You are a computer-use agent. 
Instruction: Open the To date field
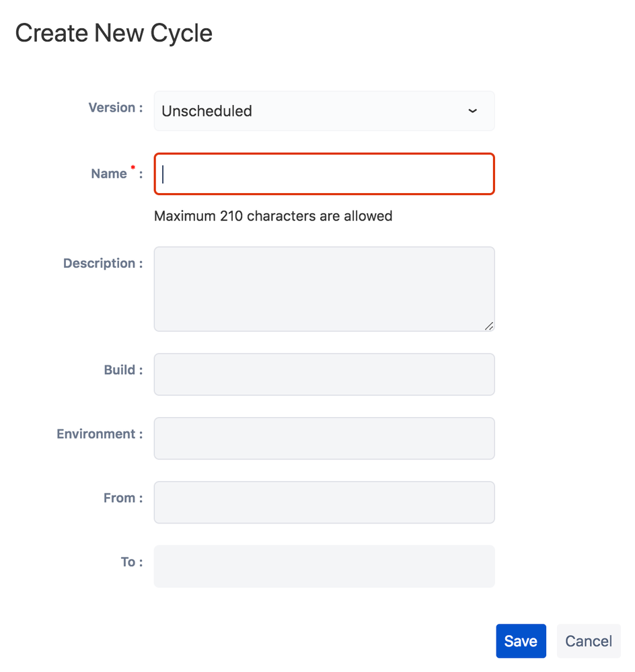click(324, 566)
